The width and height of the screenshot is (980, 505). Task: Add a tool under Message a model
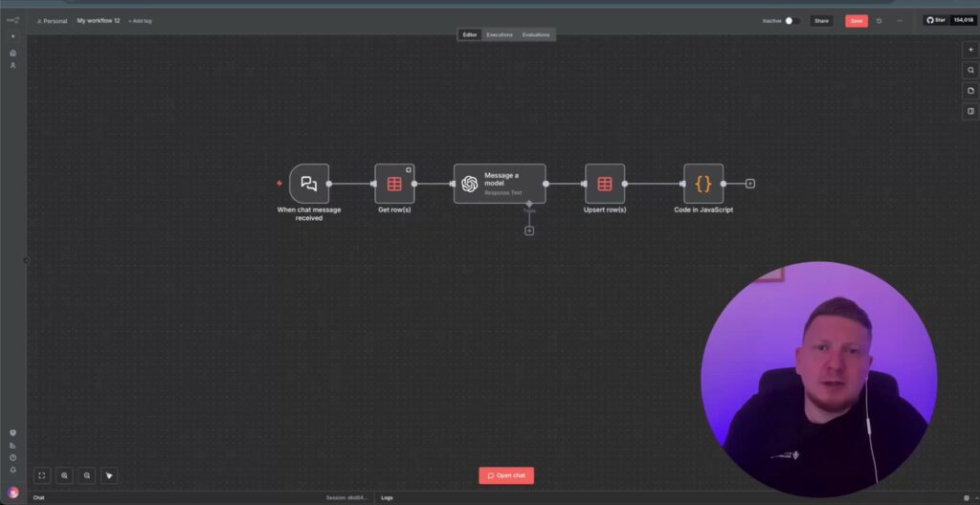[529, 231]
